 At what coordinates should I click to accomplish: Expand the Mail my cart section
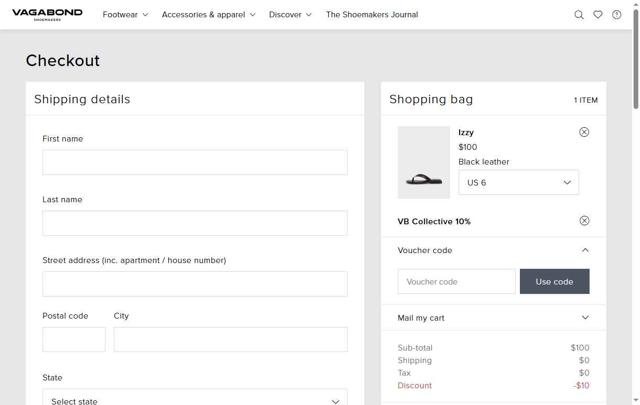(493, 318)
